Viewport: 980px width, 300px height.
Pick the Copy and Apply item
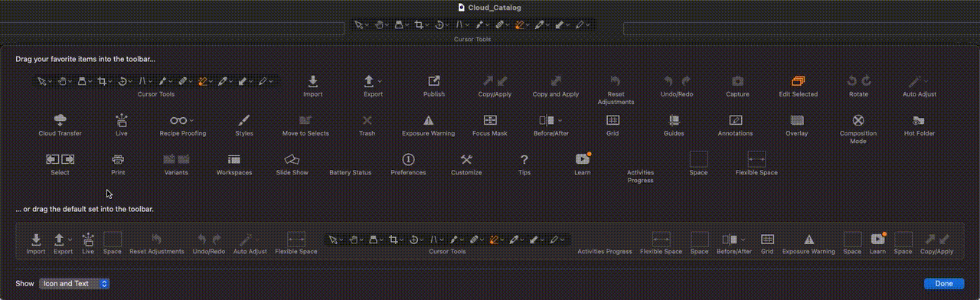[x=556, y=86]
